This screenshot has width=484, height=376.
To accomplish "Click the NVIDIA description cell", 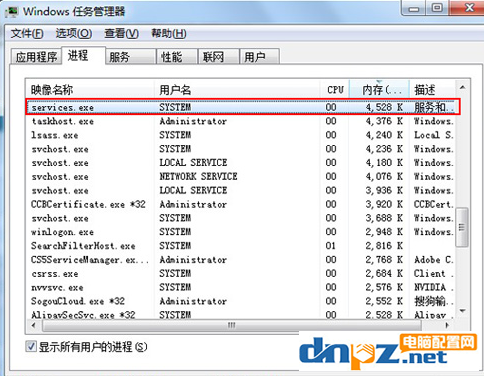I will (x=433, y=287).
